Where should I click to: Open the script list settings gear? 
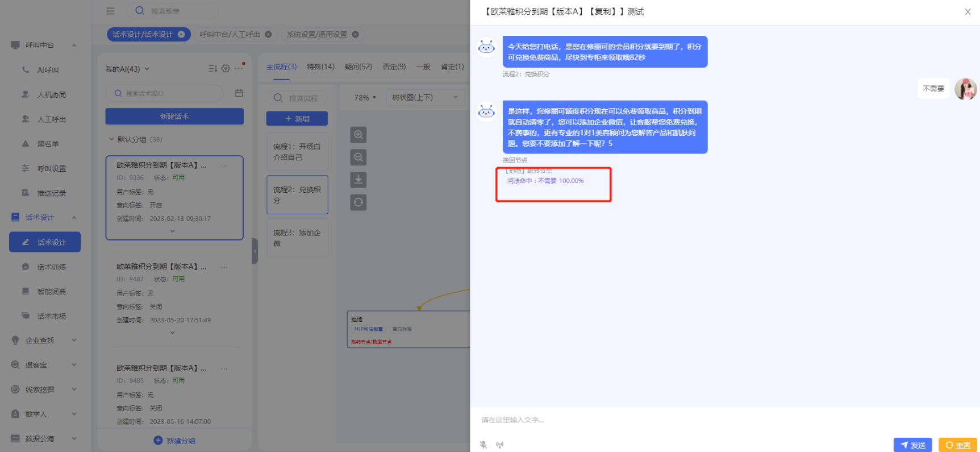pos(226,69)
